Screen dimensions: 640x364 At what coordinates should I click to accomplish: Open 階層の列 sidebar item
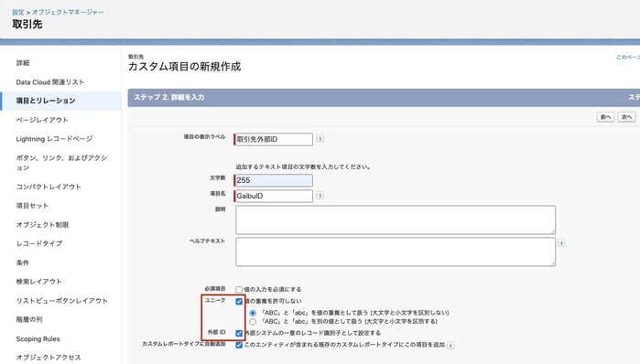click(x=29, y=319)
